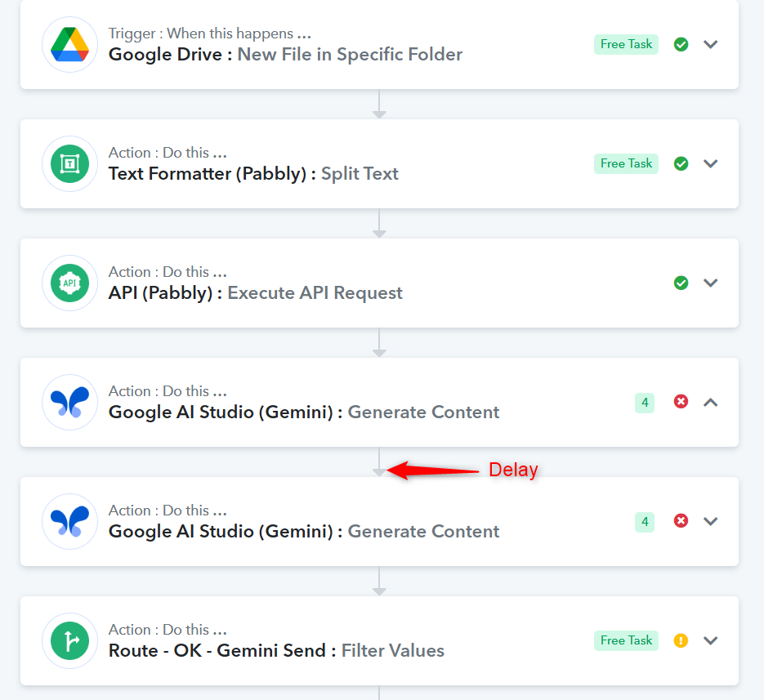
Task: Expand the API Execute API Request step
Action: click(x=710, y=283)
